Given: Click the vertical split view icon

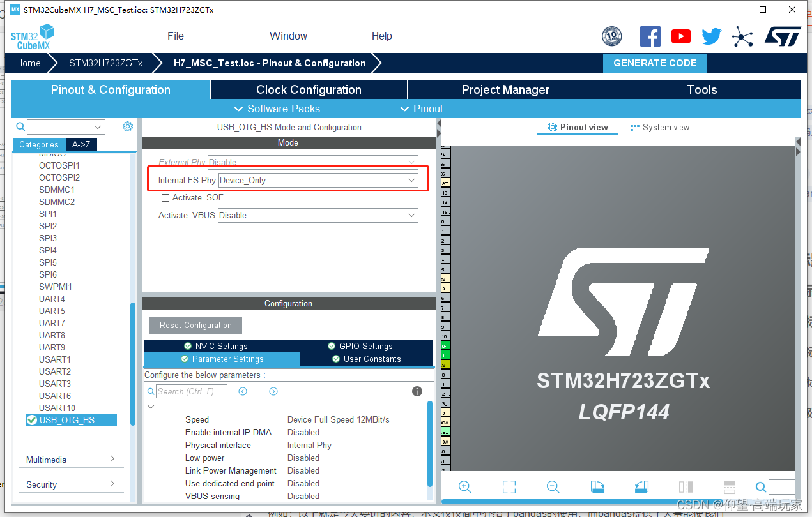Looking at the screenshot, I should tap(686, 487).
